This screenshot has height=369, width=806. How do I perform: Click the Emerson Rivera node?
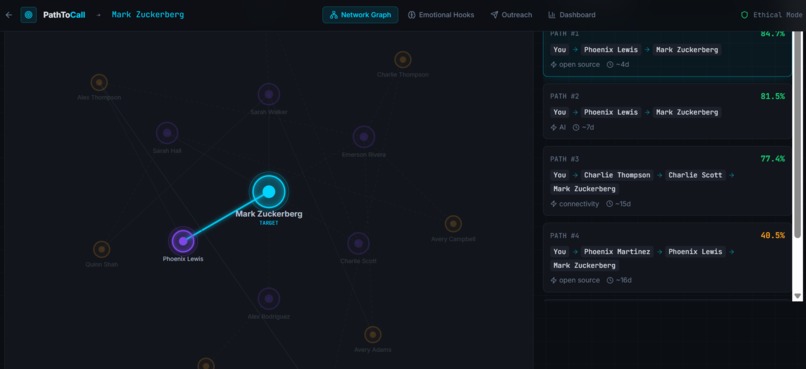pyautogui.click(x=363, y=137)
